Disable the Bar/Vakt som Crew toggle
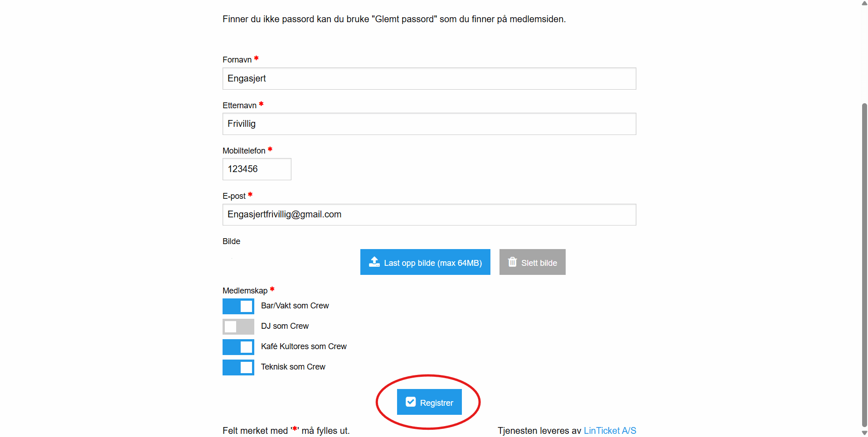The image size is (868, 437). [238, 307]
